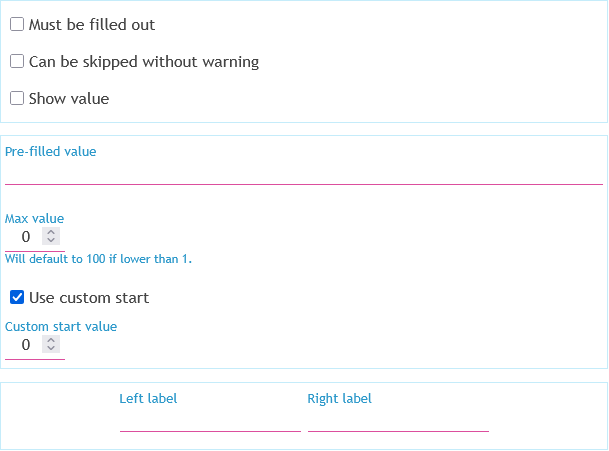Screen dimensions: 609x451
Task: Click into the Custom start value number field
Action: (x=26, y=345)
